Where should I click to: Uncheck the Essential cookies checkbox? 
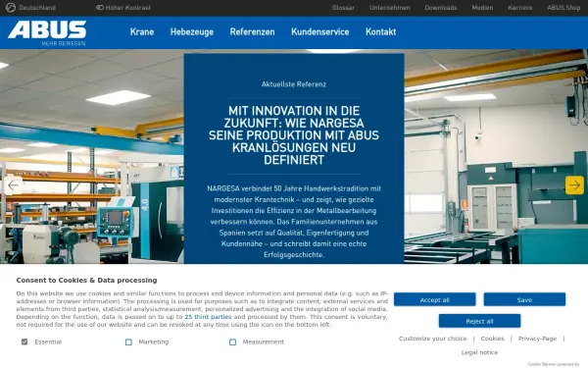pos(24,342)
